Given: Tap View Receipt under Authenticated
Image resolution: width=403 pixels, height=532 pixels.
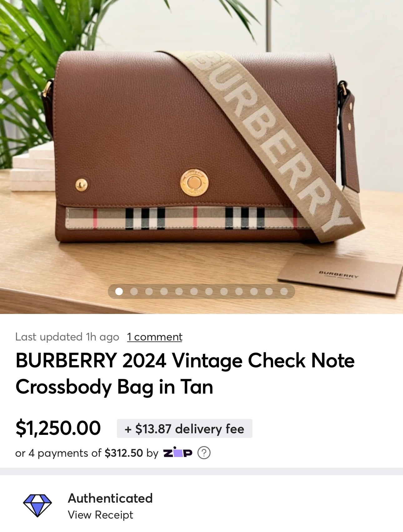Looking at the screenshot, I should (101, 515).
